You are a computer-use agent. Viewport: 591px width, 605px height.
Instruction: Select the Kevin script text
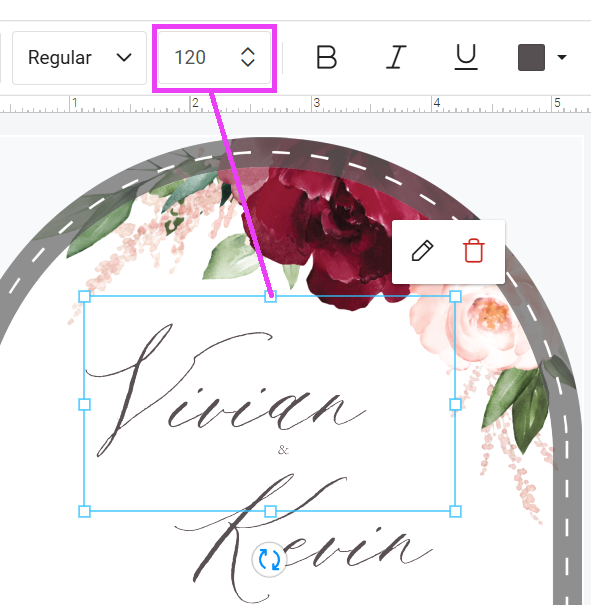(x=304, y=538)
